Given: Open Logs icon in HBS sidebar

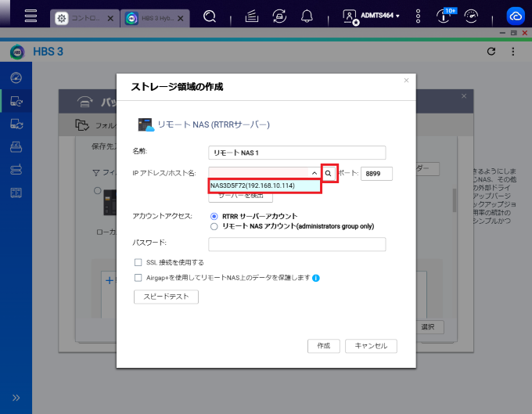Looking at the screenshot, I should pos(16,193).
